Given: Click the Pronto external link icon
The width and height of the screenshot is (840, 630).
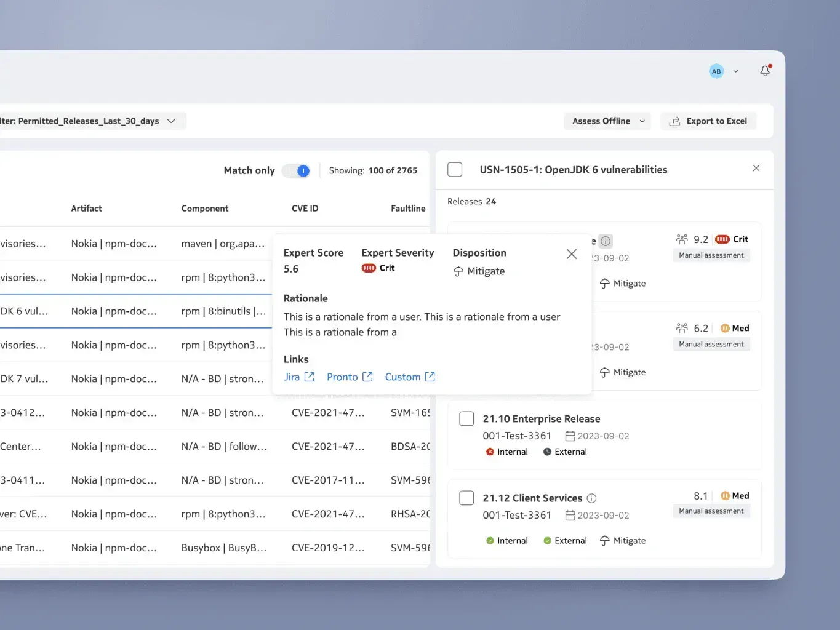Looking at the screenshot, I should tap(367, 377).
